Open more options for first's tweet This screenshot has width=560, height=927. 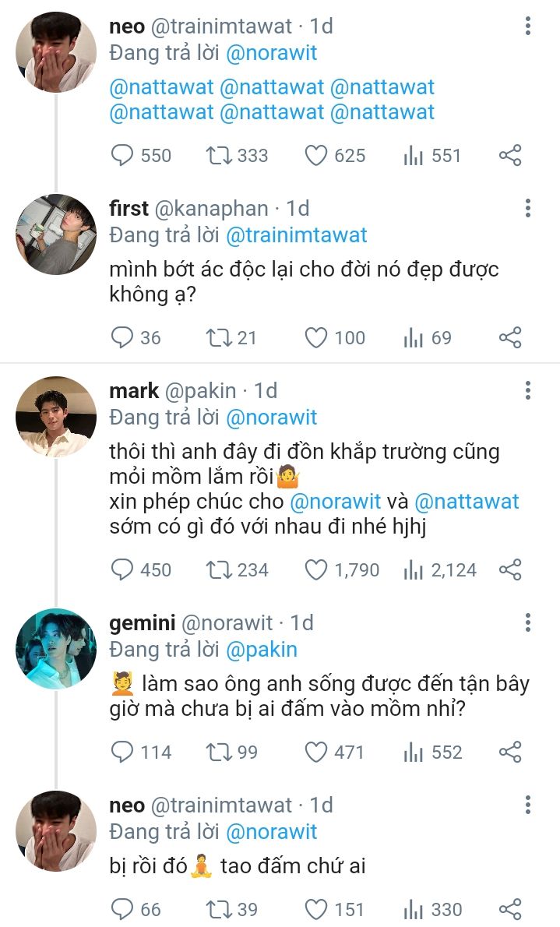pyautogui.click(x=528, y=209)
